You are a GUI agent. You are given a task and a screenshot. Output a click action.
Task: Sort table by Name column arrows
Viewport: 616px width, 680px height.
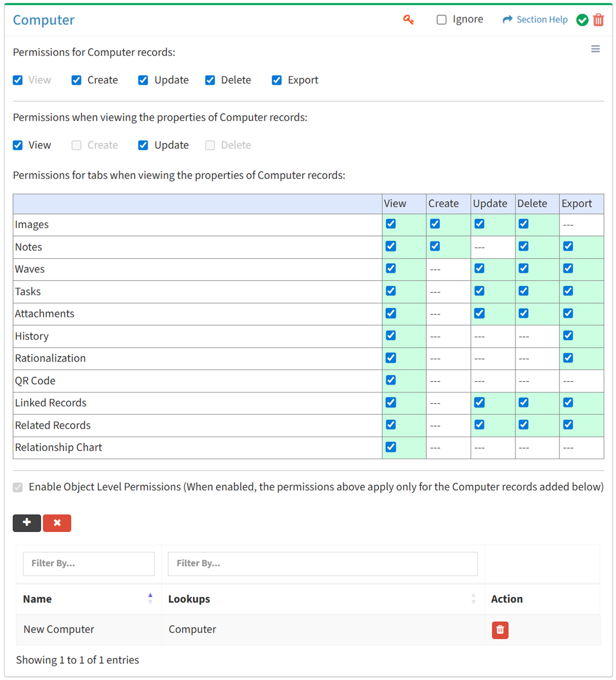(x=150, y=599)
